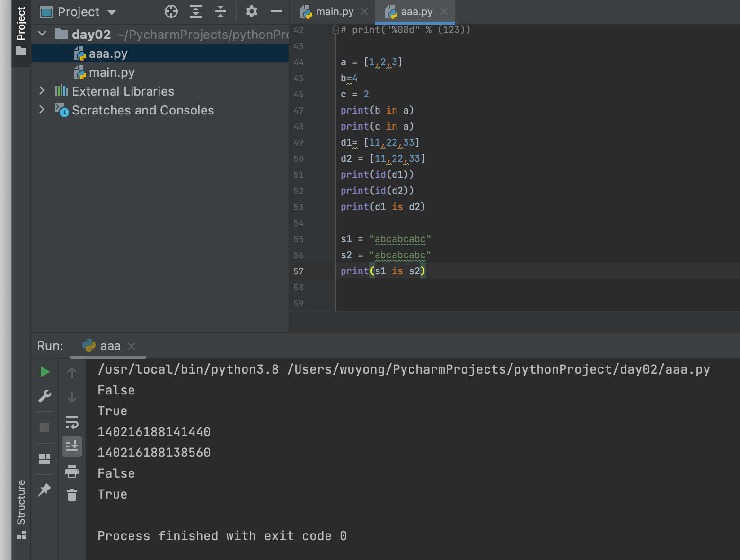740x560 pixels.
Task: Click the Locate/Select Opened File target icon
Action: point(171,11)
